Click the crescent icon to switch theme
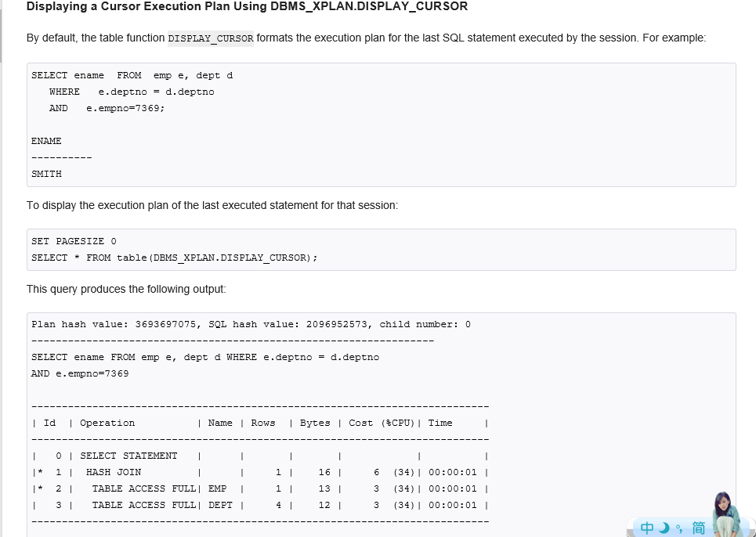This screenshot has width=756, height=537. point(664,528)
